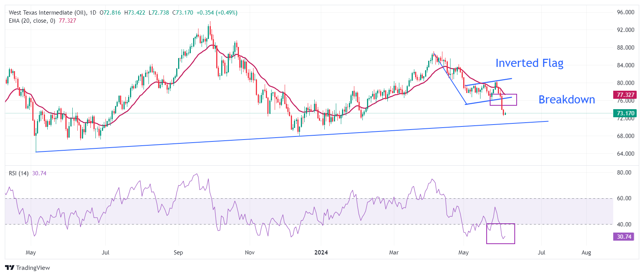This screenshot has width=644, height=276.
Task: Select the Inverted Flag annotation text
Action: click(529, 63)
